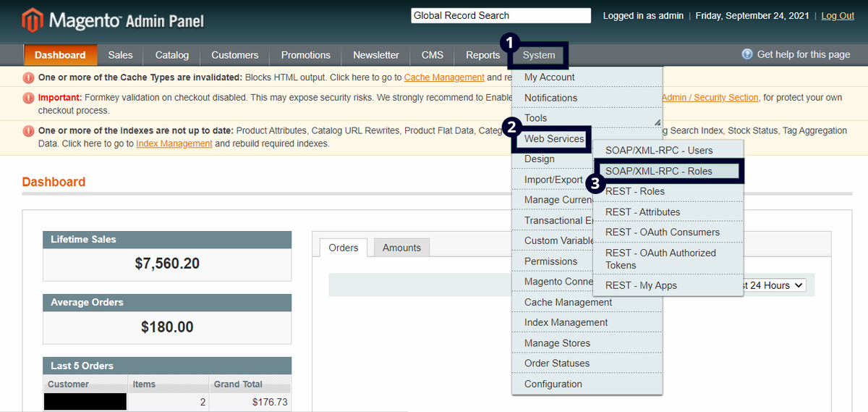Open the System menu

coord(539,55)
